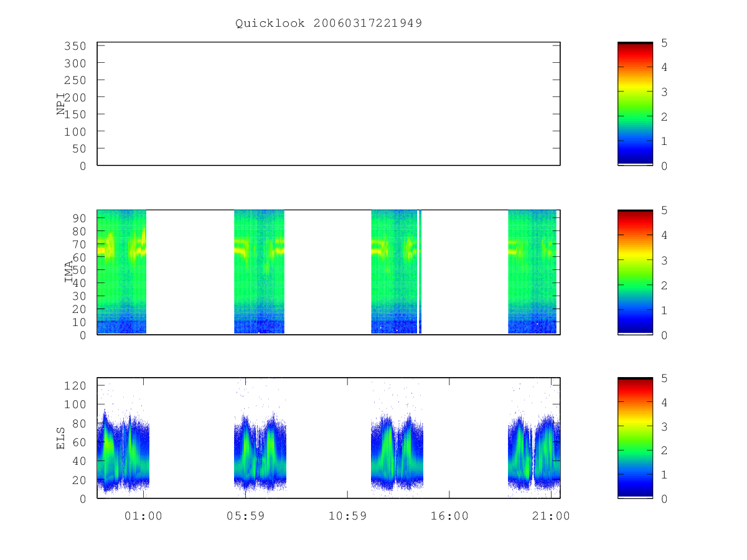Viewport: 747px width, 560px height.
Task: Click the 5 label on NPI colorbar
Action: click(x=664, y=43)
